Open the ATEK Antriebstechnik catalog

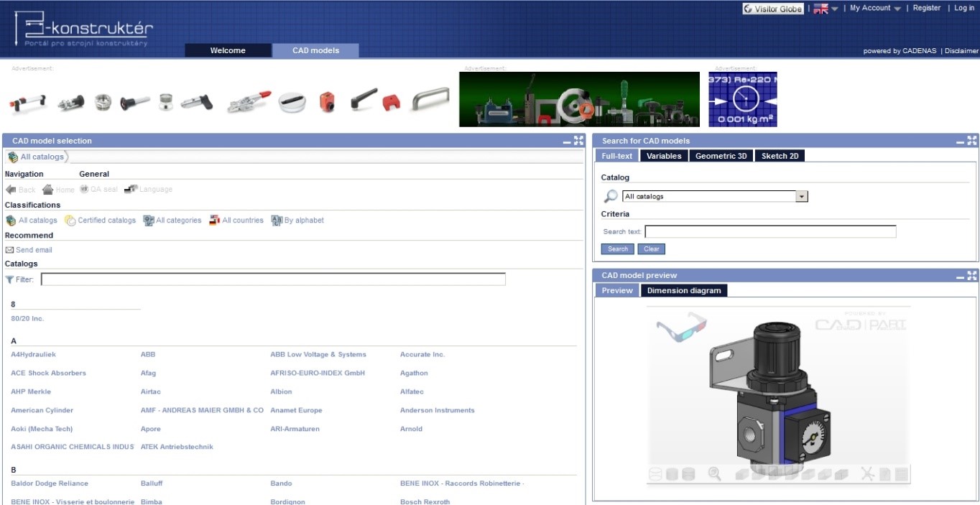[x=177, y=447]
